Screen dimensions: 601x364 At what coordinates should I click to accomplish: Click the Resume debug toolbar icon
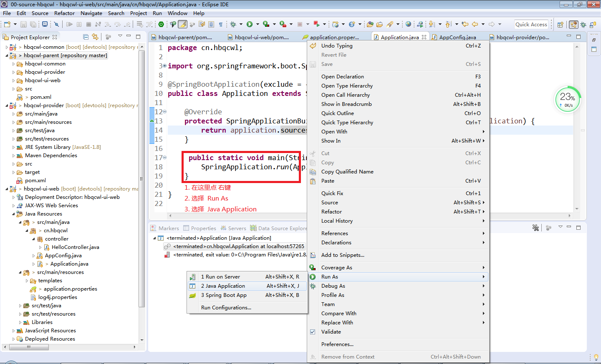[x=69, y=24]
